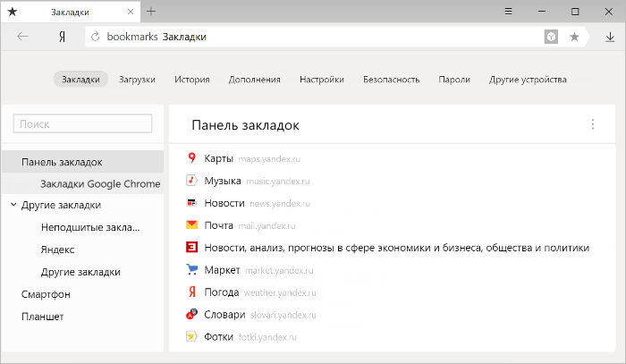Viewport: 626px width, 364px height.
Task: Go to the Настройки section
Action: pos(322,80)
